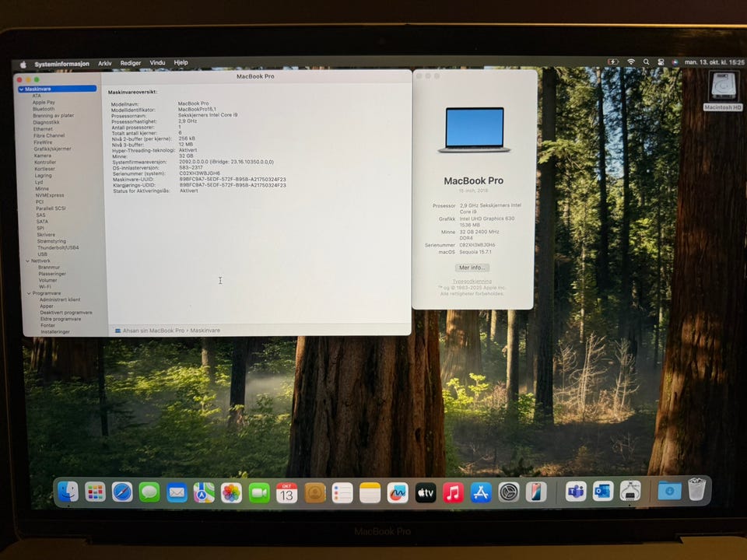747x560 pixels.
Task: Select Brannmur under Nettverk
Action: [48, 268]
